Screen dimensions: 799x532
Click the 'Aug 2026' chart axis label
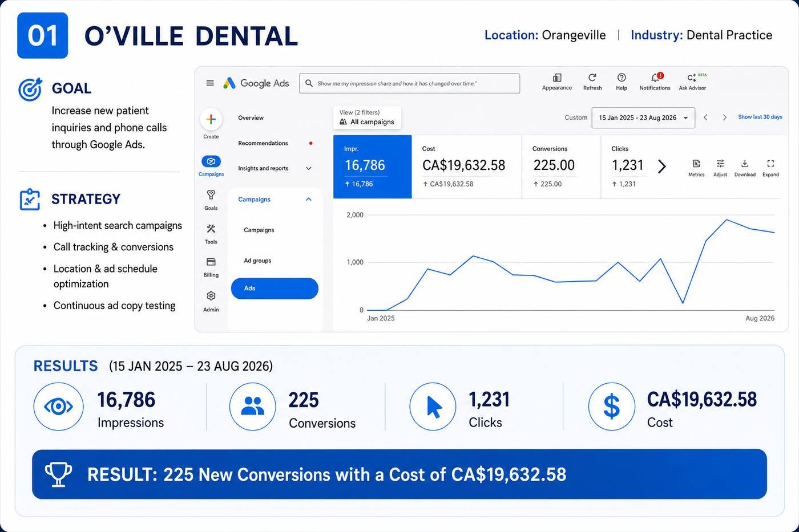760,318
